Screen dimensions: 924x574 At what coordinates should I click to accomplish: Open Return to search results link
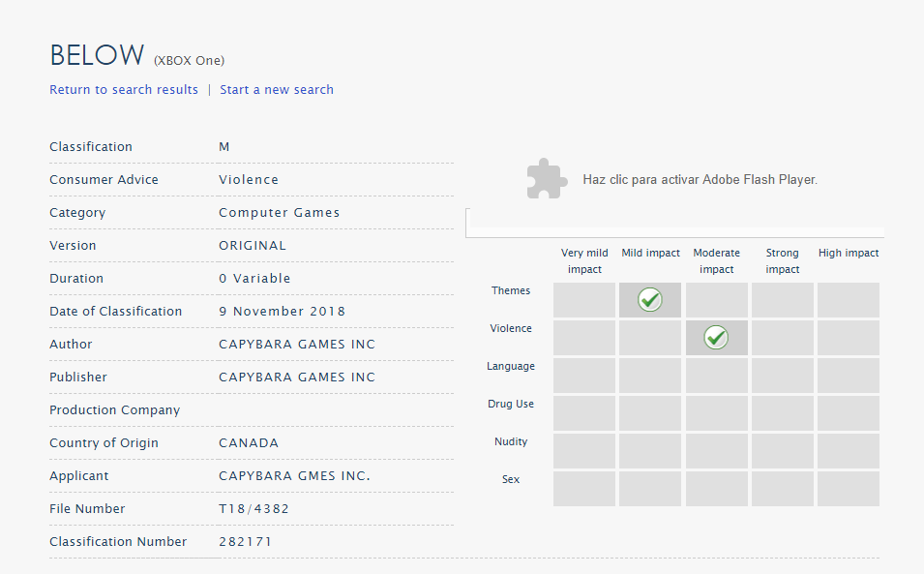point(124,90)
